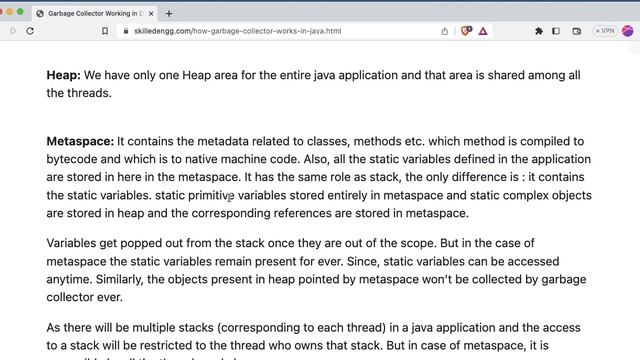Open the VPN button
This screenshot has height=360, width=640.
point(605,31)
